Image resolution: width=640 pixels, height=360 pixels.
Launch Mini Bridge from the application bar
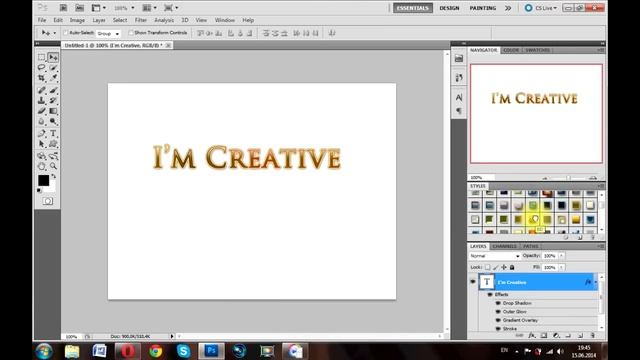coord(80,8)
